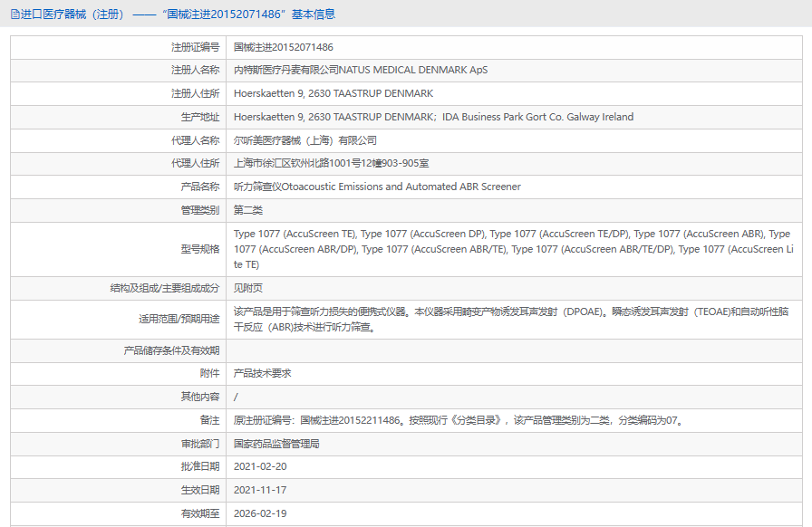Screen dimensions: 812x527
Task: Click effective date 2021-11-17
Action: 260,490
